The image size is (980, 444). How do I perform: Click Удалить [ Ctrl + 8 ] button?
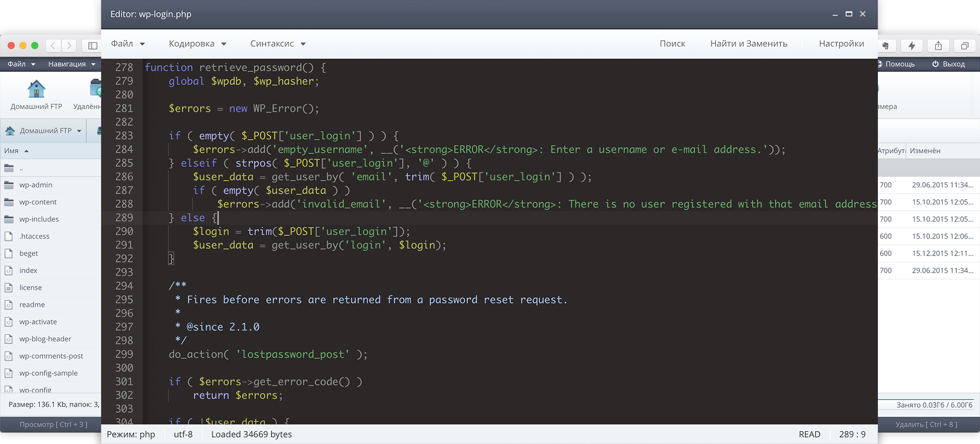pos(926,424)
